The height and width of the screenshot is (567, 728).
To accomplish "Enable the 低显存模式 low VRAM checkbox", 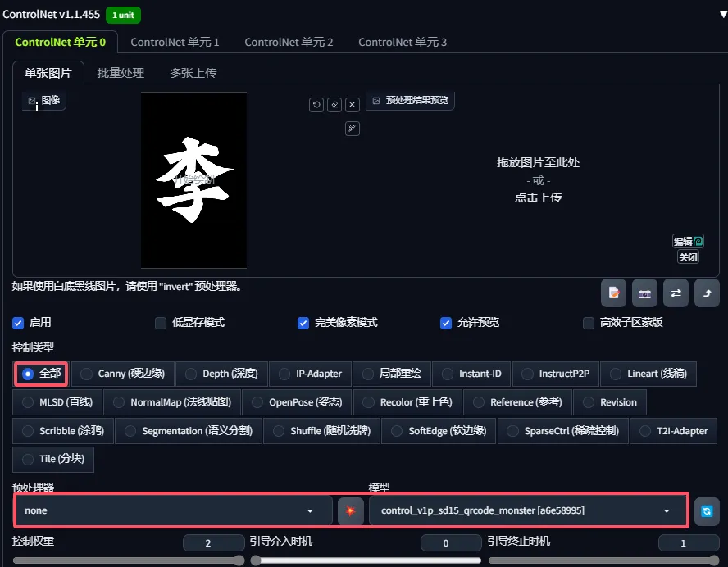I will pyautogui.click(x=161, y=323).
